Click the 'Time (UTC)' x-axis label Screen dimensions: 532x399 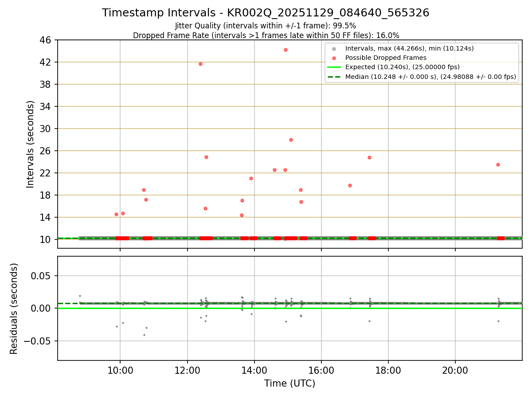[289, 383]
